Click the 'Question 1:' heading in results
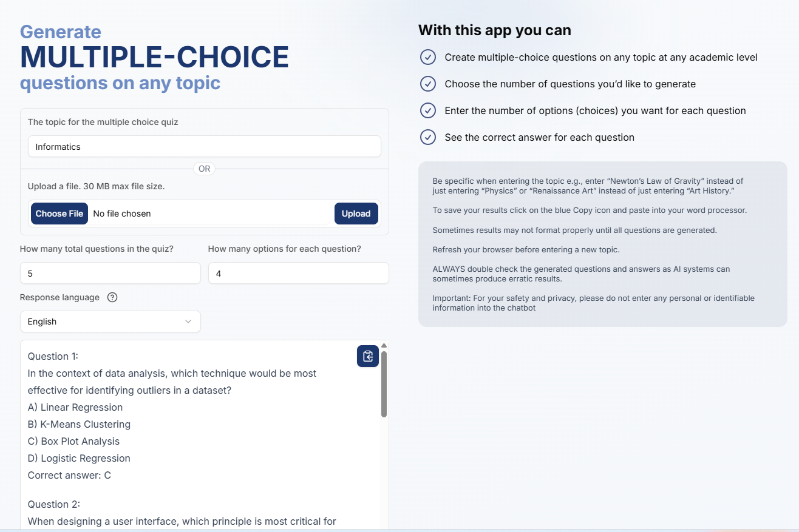The image size is (799, 532). [x=53, y=356]
